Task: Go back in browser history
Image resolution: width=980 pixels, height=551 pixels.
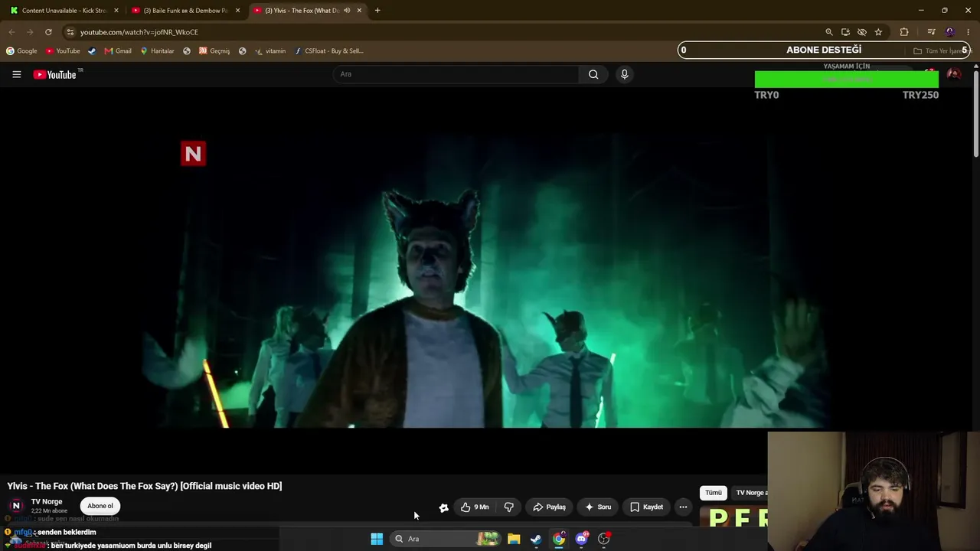Action: pyautogui.click(x=11, y=32)
